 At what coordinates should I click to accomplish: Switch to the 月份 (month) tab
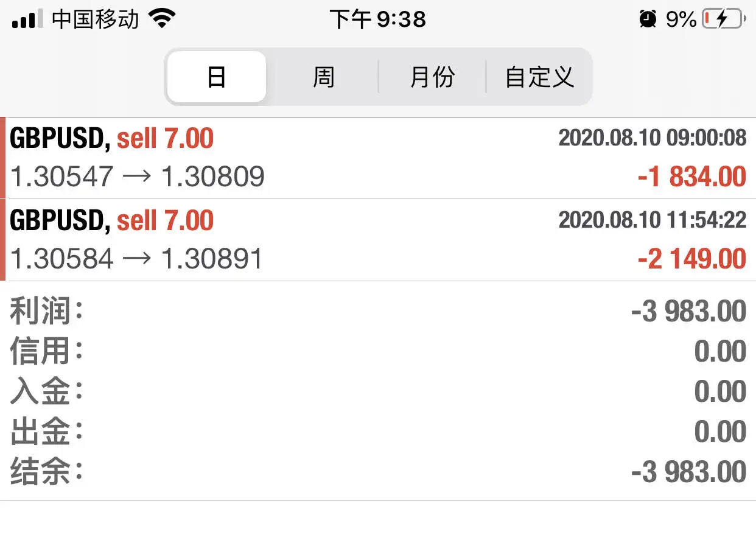pos(432,77)
